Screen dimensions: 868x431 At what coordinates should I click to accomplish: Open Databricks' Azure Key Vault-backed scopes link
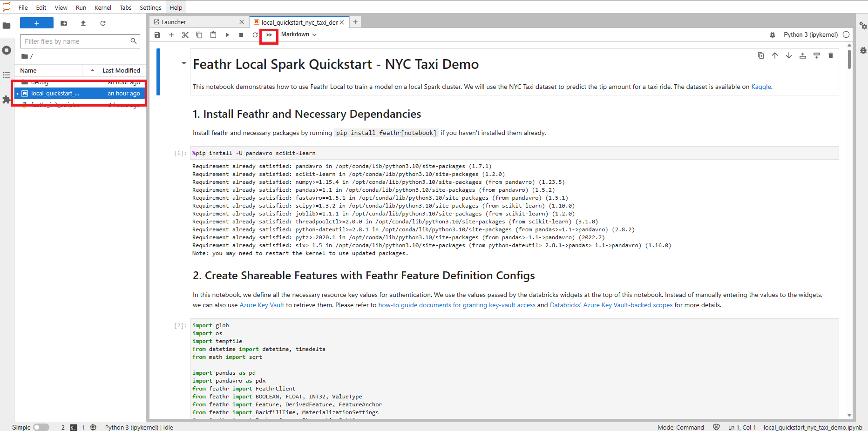click(611, 305)
